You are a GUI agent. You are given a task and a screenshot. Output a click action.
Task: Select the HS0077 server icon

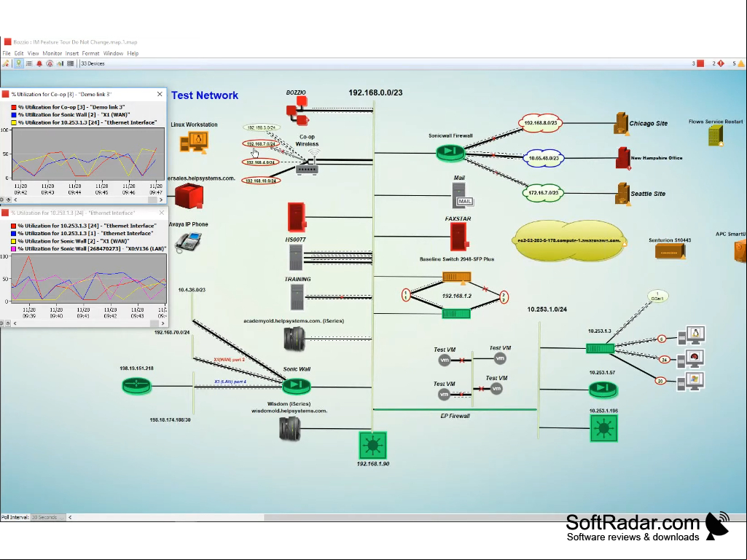pos(296,259)
